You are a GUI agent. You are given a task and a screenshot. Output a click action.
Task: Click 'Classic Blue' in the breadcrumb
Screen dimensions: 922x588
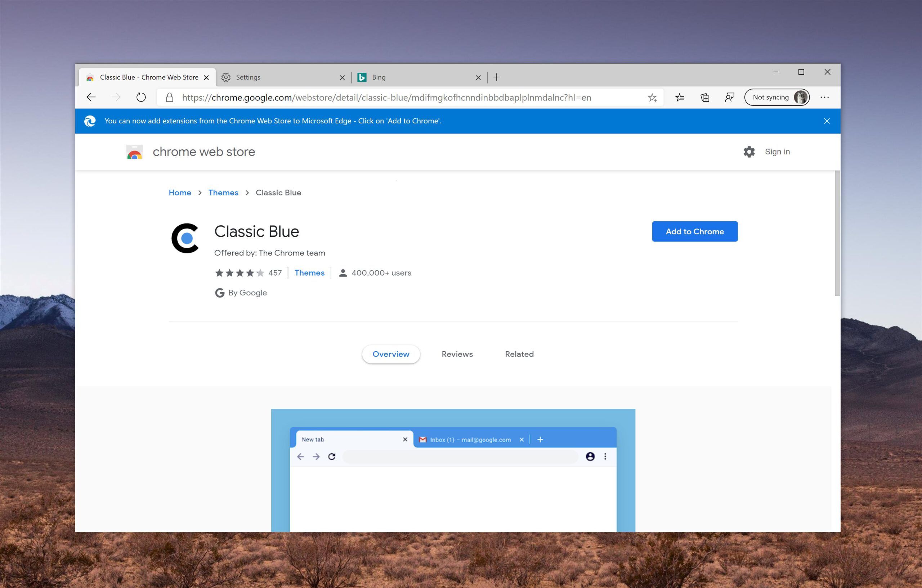[x=278, y=193]
